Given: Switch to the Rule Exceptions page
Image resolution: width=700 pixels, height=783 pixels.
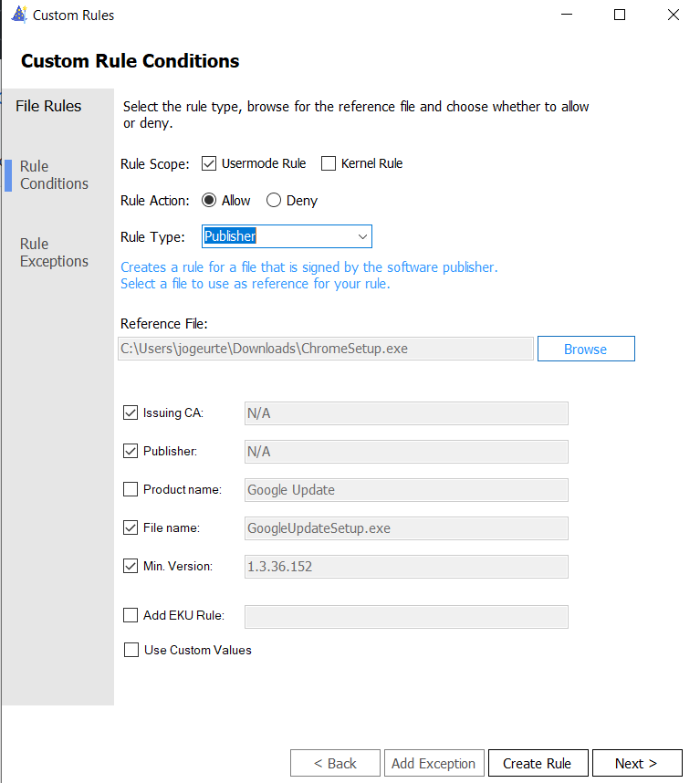Looking at the screenshot, I should (x=54, y=253).
